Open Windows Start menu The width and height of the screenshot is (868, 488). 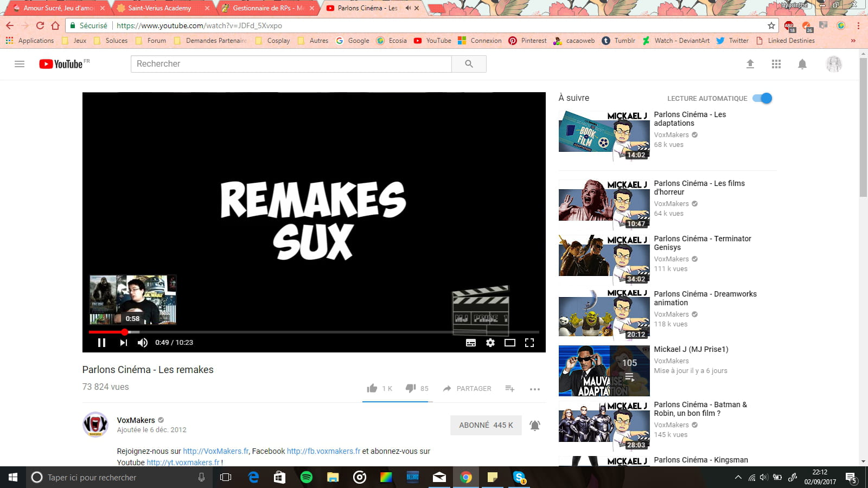[13, 477]
